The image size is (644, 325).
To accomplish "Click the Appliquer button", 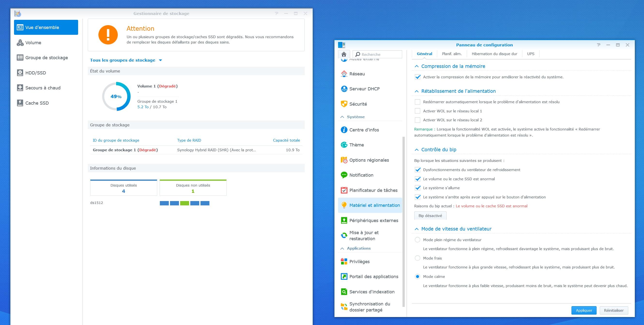I will tap(584, 310).
